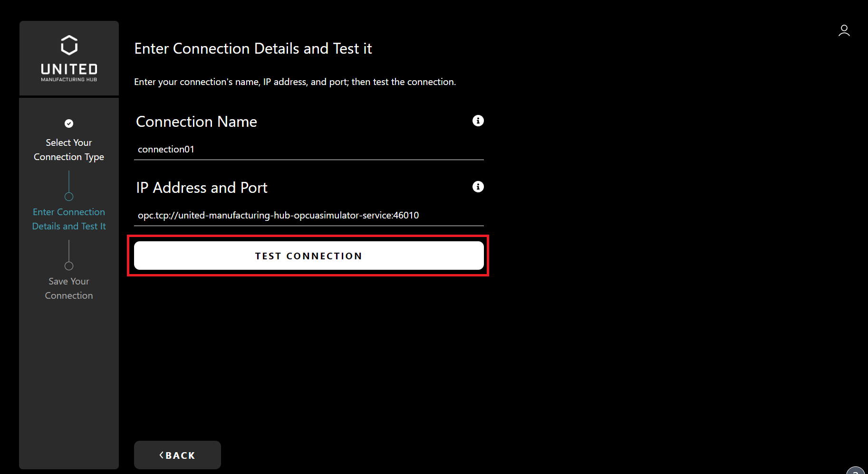The image size is (868, 474).
Task: Select 'Enter Connection Details and Test It' step label
Action: click(69, 219)
